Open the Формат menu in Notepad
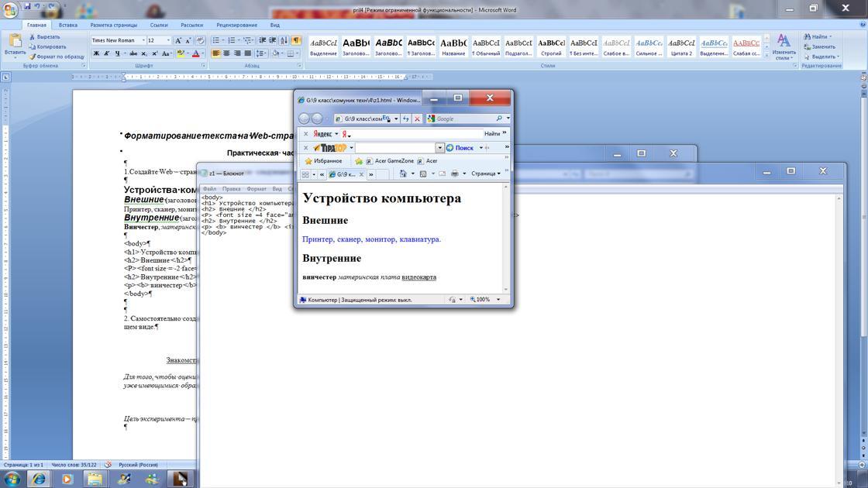Image resolution: width=868 pixels, height=488 pixels. click(x=256, y=189)
